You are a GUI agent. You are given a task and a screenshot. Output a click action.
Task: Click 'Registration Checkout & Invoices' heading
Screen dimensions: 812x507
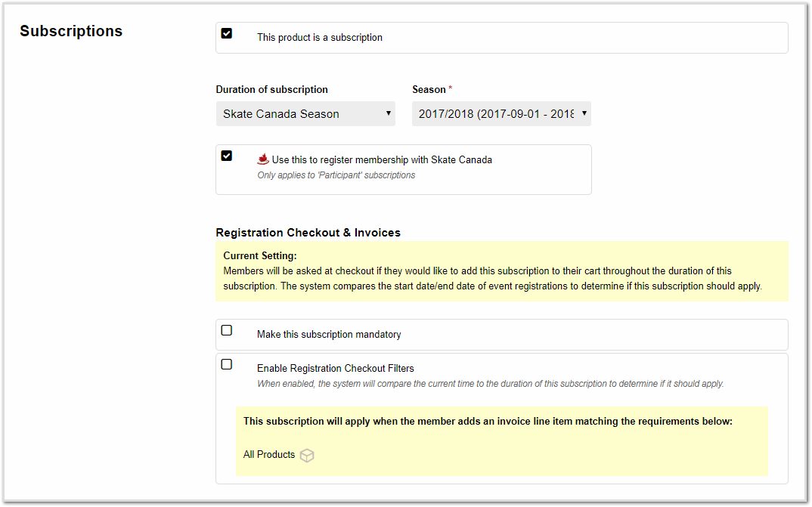308,233
